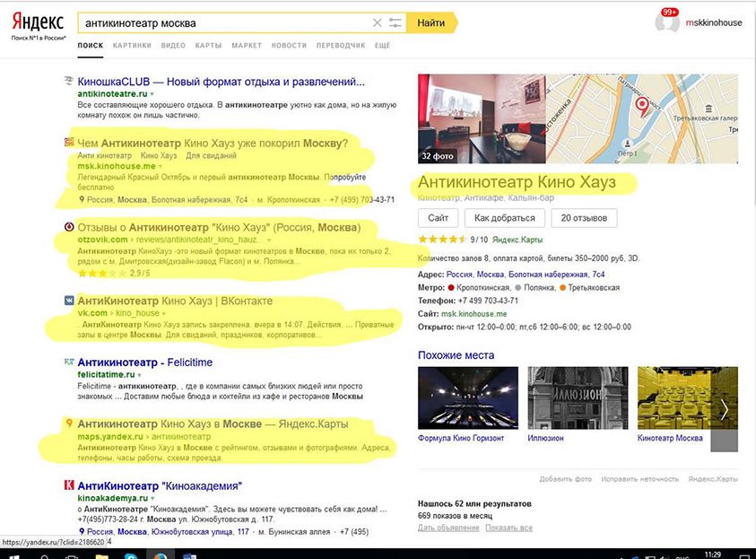This screenshot has height=559, width=756.
Task: Click the 20 отзывов button
Action: 583,218
